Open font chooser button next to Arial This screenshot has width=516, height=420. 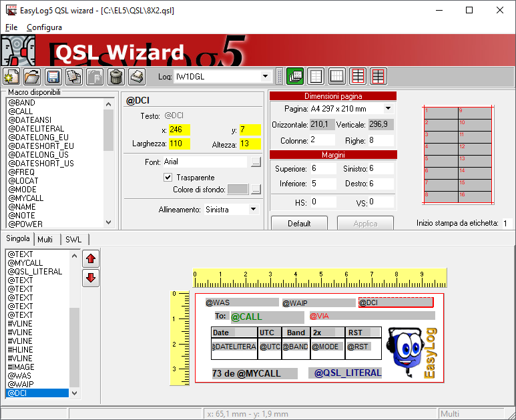256,162
